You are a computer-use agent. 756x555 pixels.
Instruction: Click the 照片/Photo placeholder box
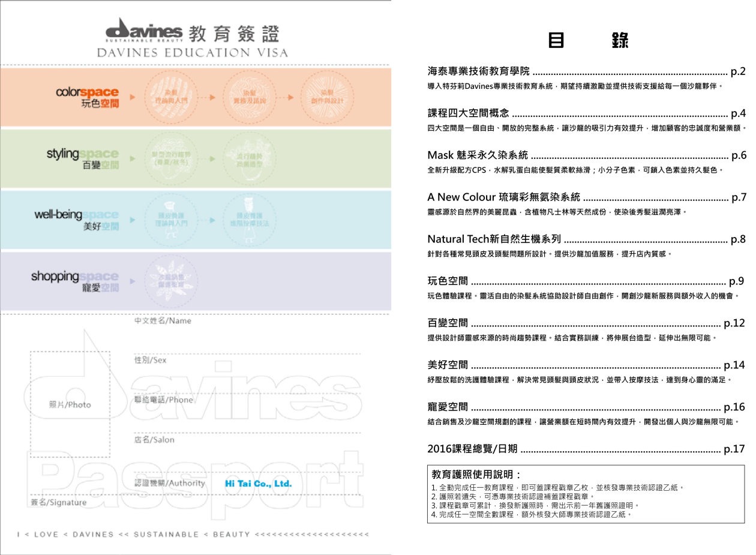(71, 404)
